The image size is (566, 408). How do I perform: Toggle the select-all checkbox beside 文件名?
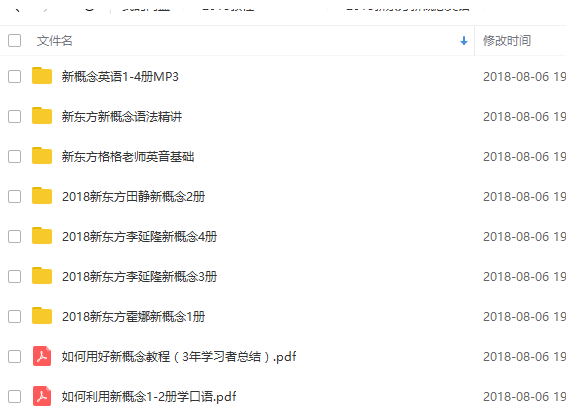click(14, 40)
